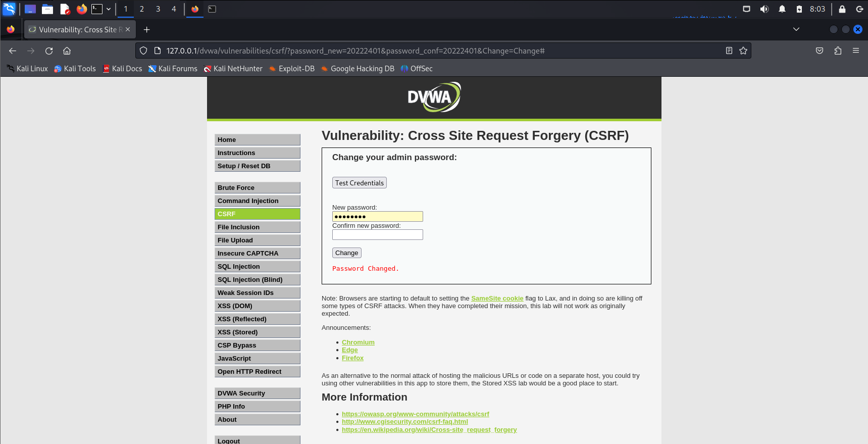The image size is (868, 444).
Task: Click the tracking protection shield icon
Action: [143, 51]
